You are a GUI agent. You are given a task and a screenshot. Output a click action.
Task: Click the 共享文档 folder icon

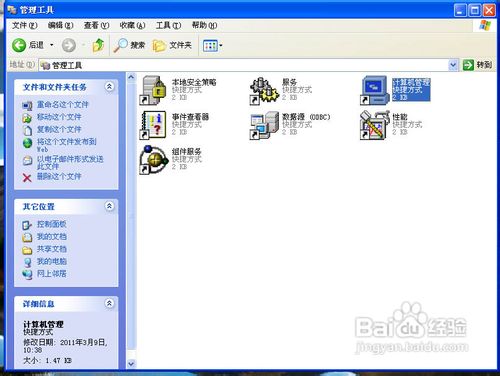27,250
